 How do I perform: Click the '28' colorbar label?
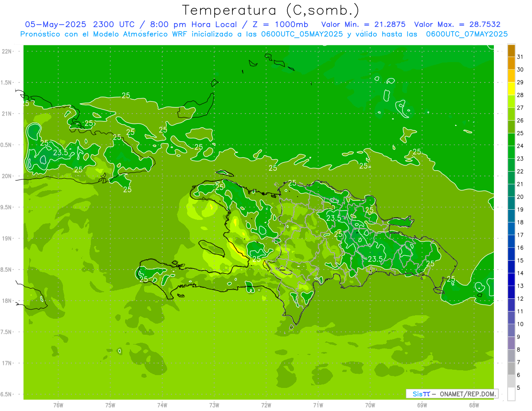point(520,95)
